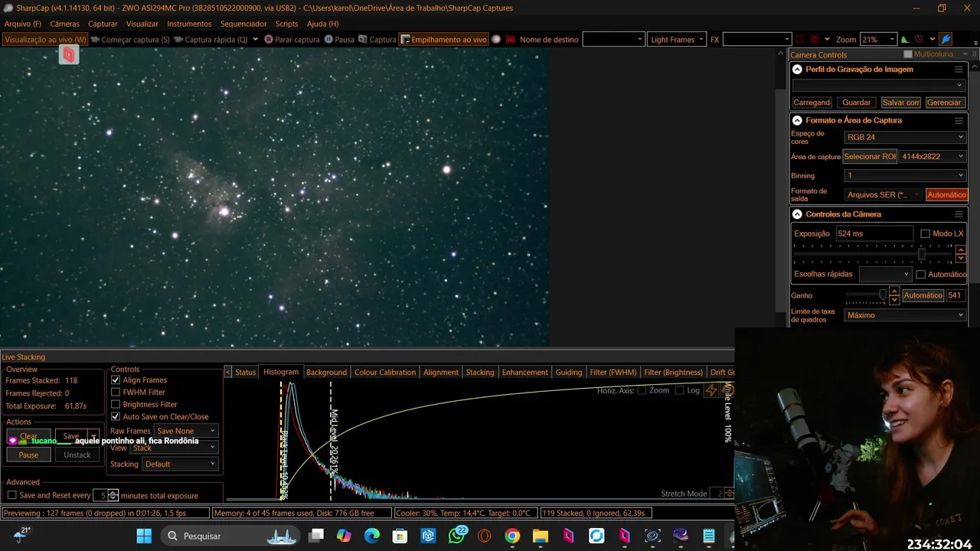
Task: Open Microsoft Edge from the taskbar
Action: [x=371, y=536]
